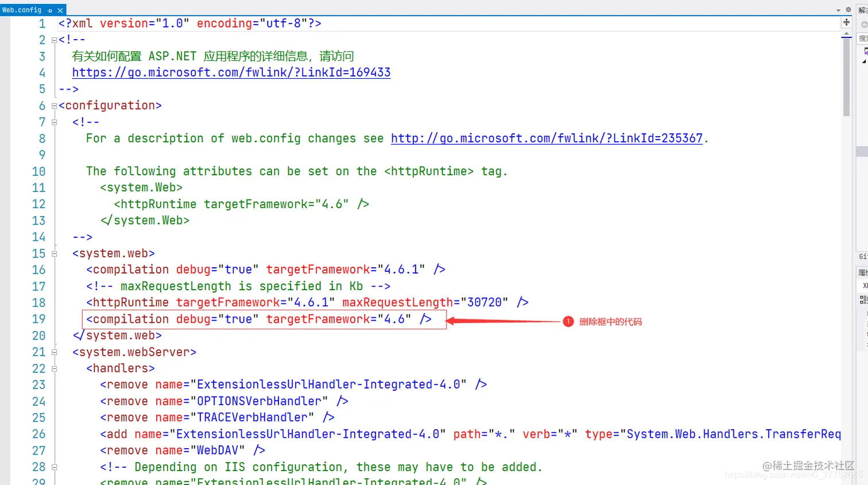Collapse the comment block at line 2
Image resolution: width=868 pixels, height=485 pixels.
tap(55, 40)
